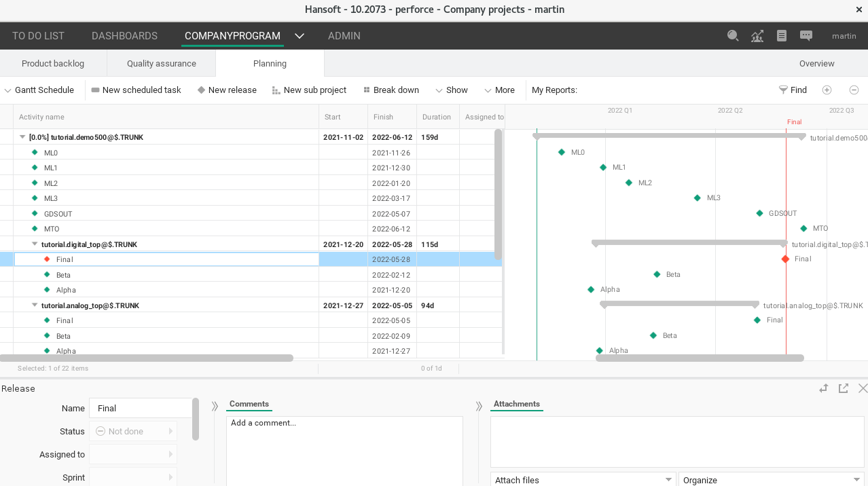The image size is (868, 486).
Task: Click the zoom in plus icon
Action: (827, 90)
